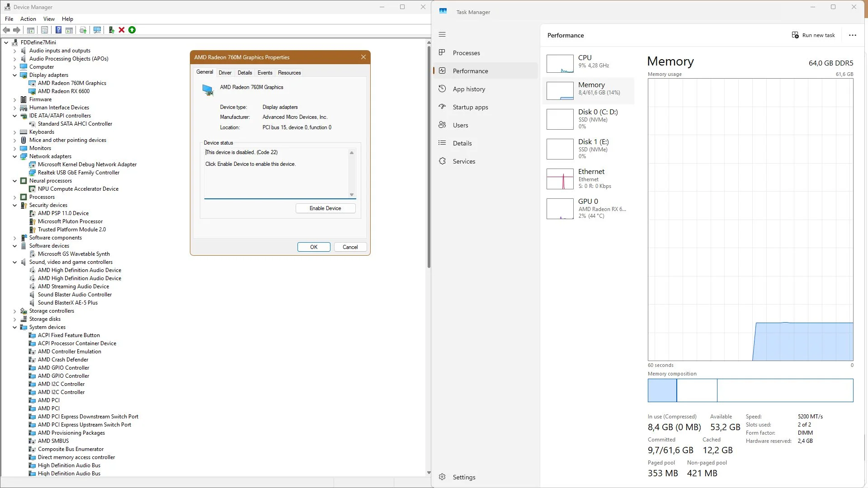868x488 pixels.
Task: Click the red X Uninstall device icon
Action: 122,30
